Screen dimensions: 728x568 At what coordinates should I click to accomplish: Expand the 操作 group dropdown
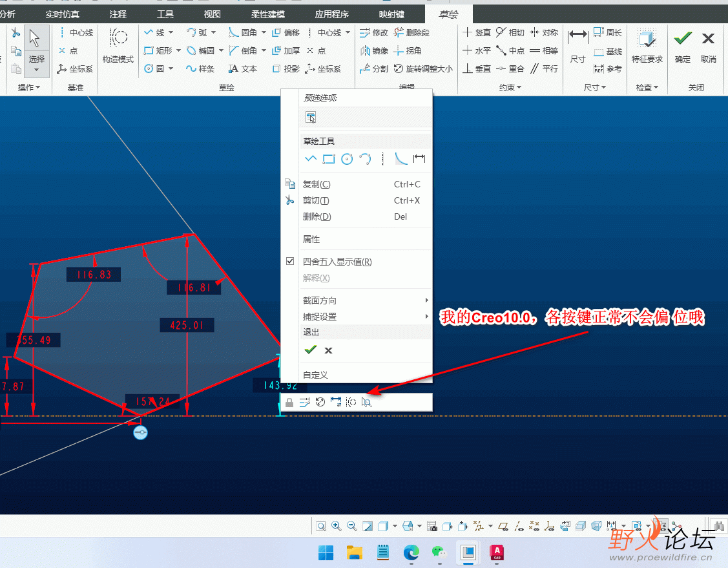[x=29, y=87]
